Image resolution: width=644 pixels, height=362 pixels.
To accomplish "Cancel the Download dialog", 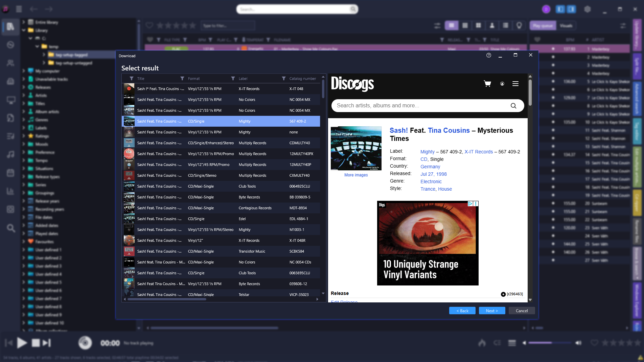I will (x=522, y=311).
